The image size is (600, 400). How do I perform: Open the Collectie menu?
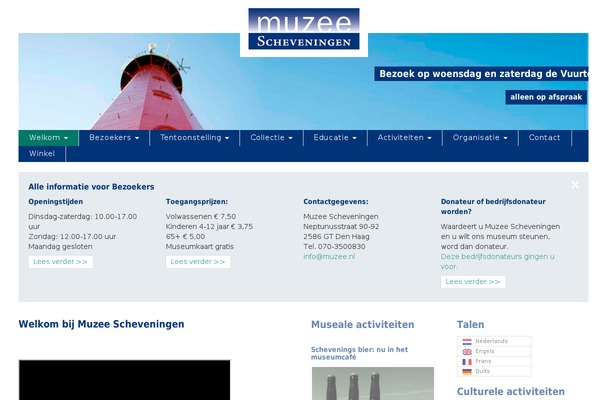(271, 138)
